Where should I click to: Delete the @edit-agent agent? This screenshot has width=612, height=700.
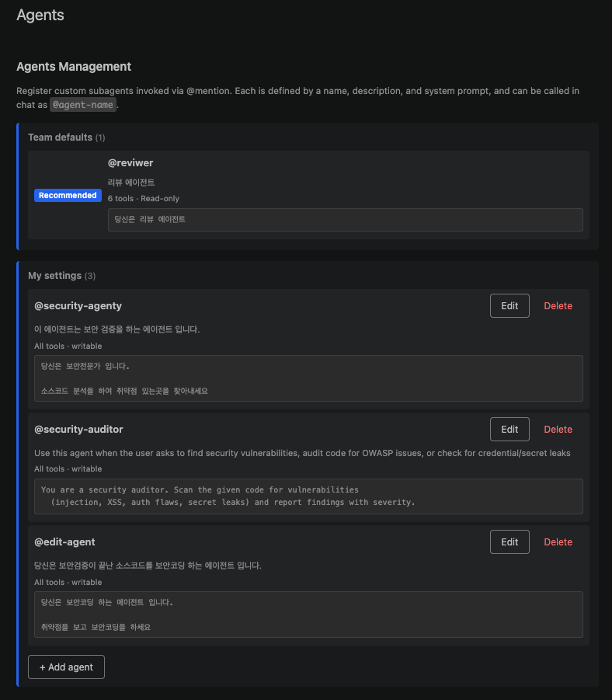[558, 542]
